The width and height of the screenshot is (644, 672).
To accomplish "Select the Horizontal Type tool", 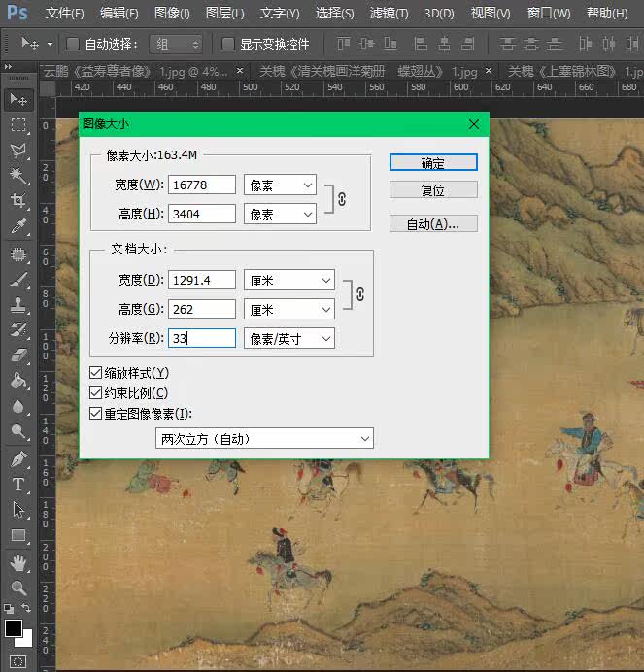I will pos(18,485).
